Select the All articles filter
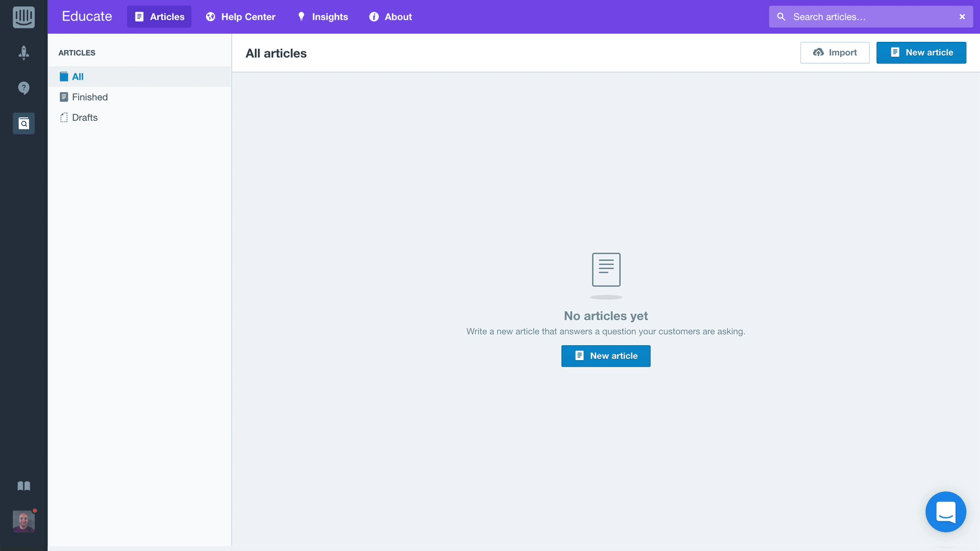Viewport: 980px width, 551px height. tap(78, 77)
